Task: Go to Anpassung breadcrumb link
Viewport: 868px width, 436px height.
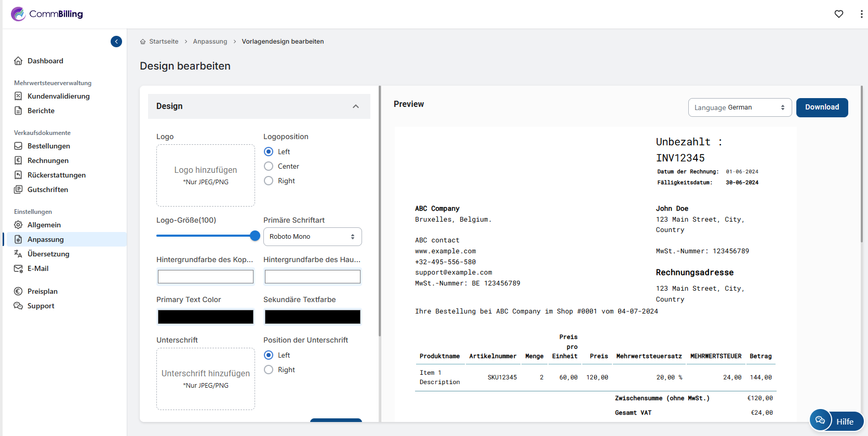Action: [x=210, y=42]
